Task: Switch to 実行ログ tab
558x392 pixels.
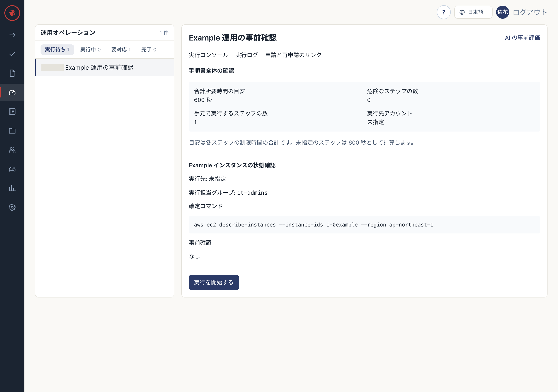Action: tap(247, 55)
